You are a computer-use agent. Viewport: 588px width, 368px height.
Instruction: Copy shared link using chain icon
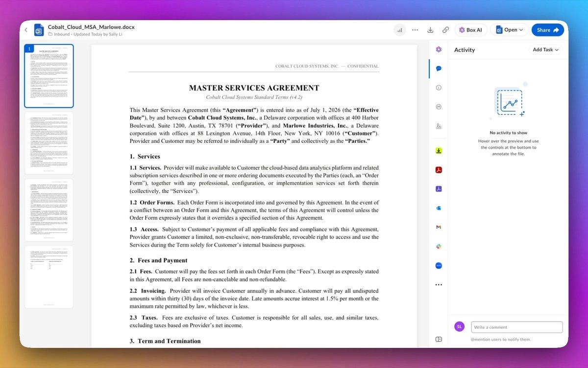tap(445, 30)
